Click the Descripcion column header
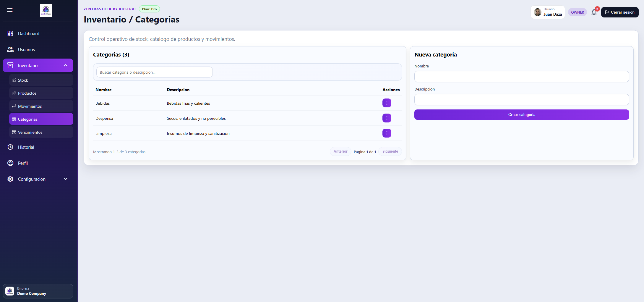The width and height of the screenshot is (644, 302). (178, 90)
